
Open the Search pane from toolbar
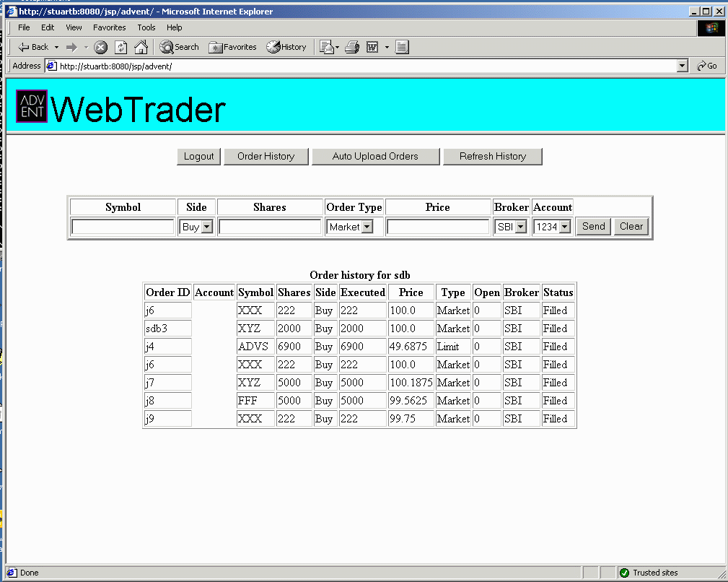tap(179, 47)
